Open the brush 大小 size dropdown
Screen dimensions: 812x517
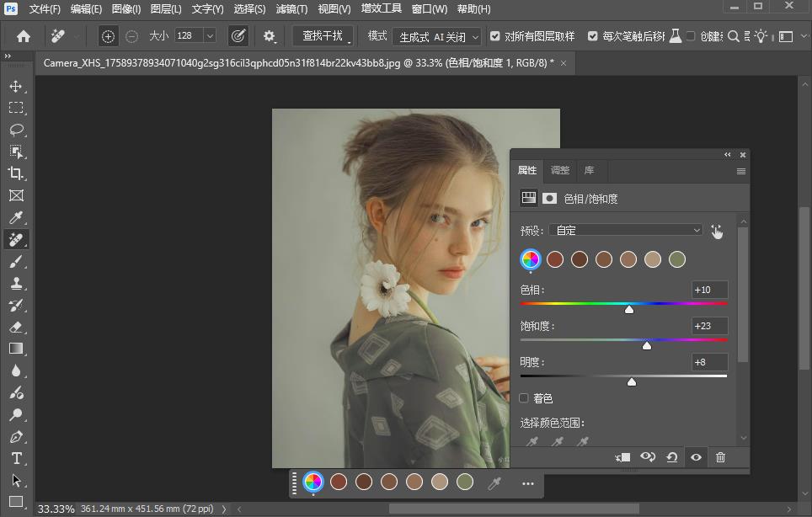point(209,35)
